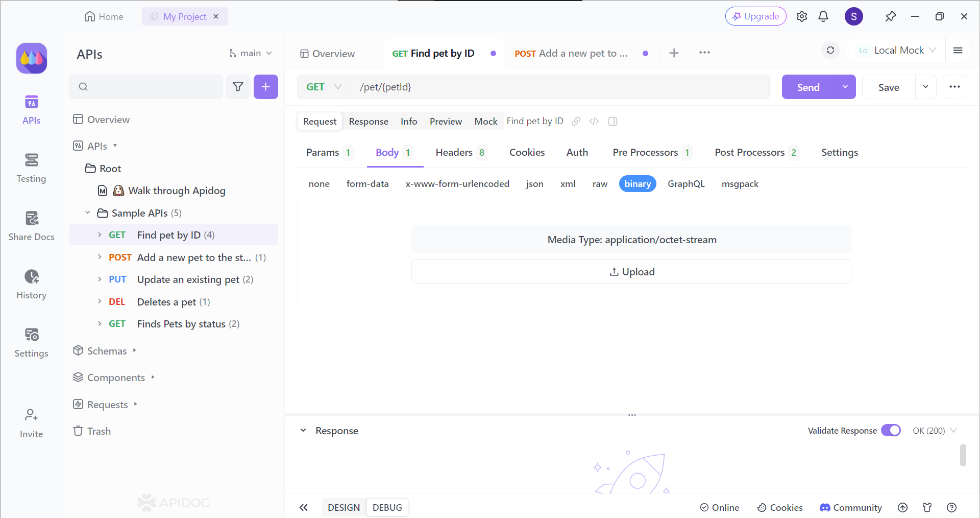Open Share Docs in the sidebar

point(31,226)
